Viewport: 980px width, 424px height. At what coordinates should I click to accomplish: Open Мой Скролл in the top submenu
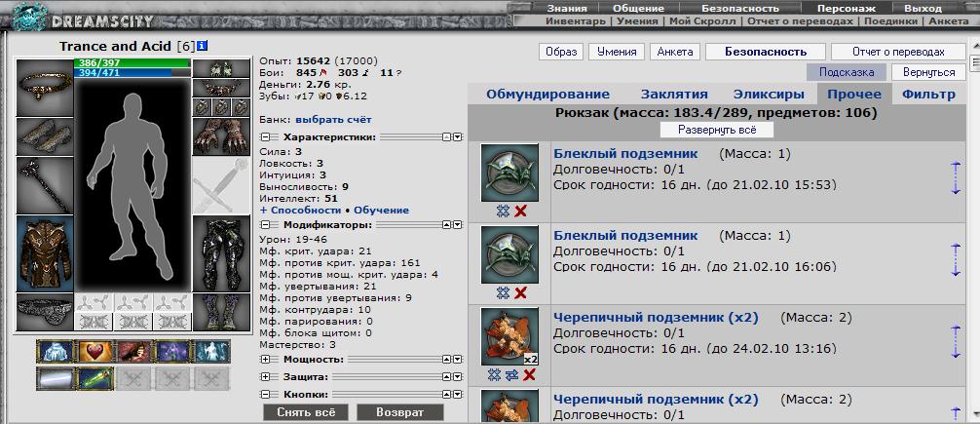click(x=702, y=20)
